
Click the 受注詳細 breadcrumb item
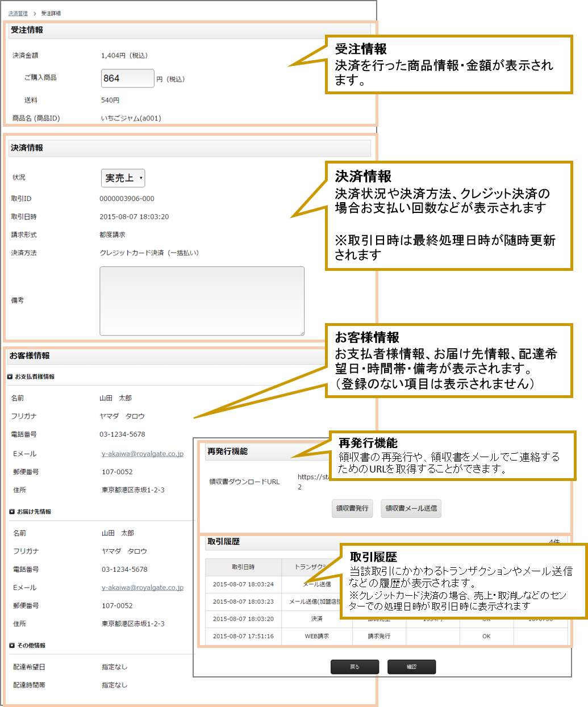click(x=51, y=13)
